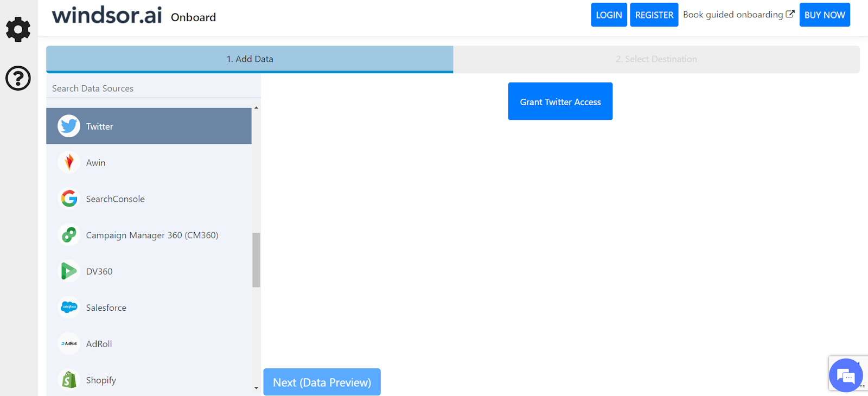Open the help question mark icon
868x396 pixels.
[18, 78]
